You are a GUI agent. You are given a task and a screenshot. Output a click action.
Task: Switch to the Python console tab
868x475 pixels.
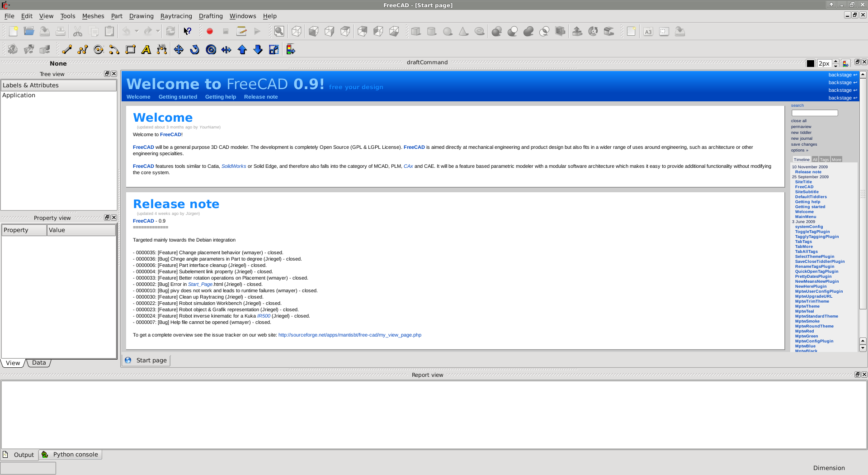(71, 455)
